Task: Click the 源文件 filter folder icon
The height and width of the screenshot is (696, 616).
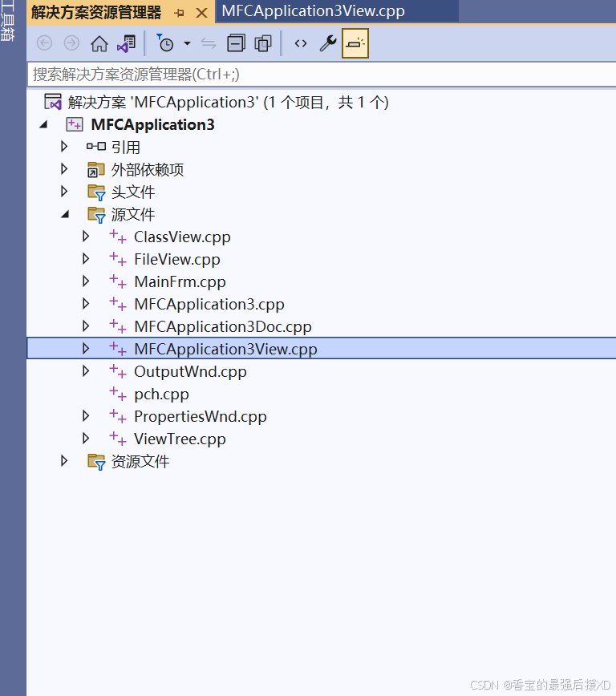Action: point(96,215)
